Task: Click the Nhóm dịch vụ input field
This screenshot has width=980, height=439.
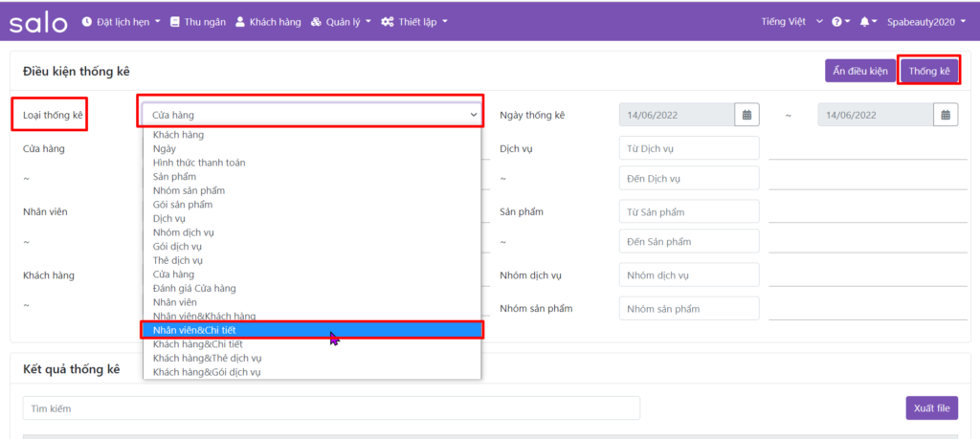Action: 689,275
